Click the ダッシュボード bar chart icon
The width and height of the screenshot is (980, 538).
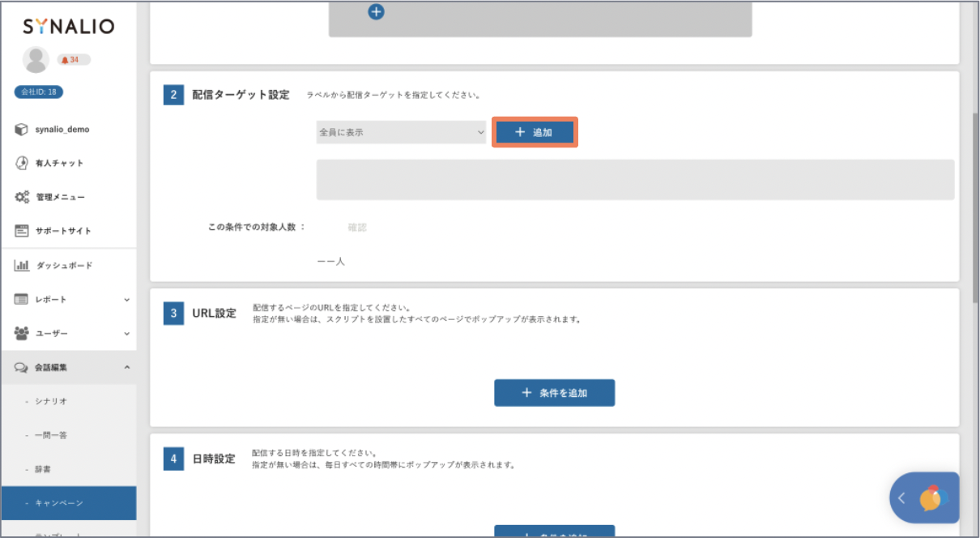pos(22,266)
